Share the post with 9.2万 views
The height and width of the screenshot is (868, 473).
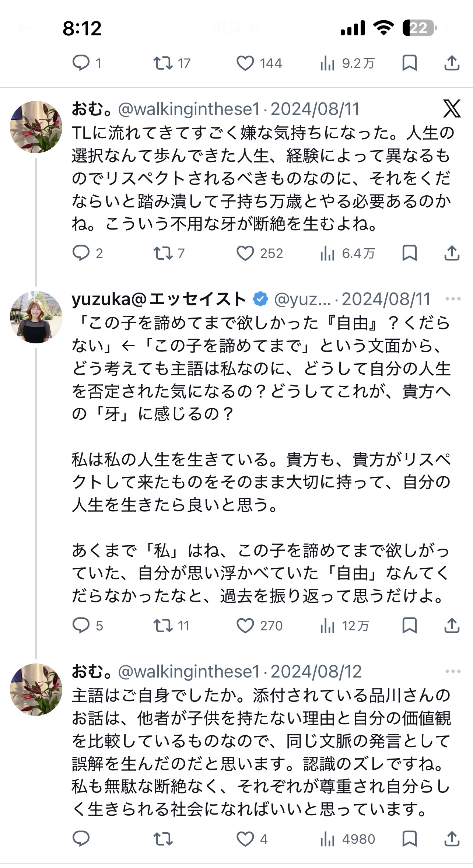click(x=452, y=63)
